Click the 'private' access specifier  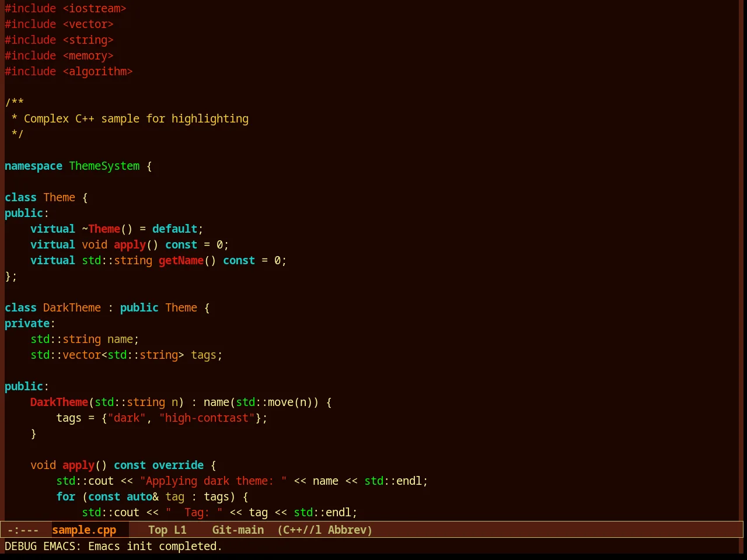[27, 323]
